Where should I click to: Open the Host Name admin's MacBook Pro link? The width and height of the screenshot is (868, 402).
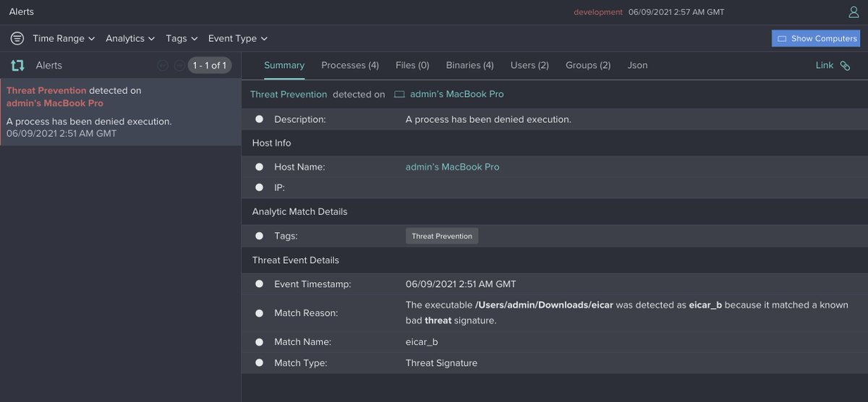[x=453, y=167]
